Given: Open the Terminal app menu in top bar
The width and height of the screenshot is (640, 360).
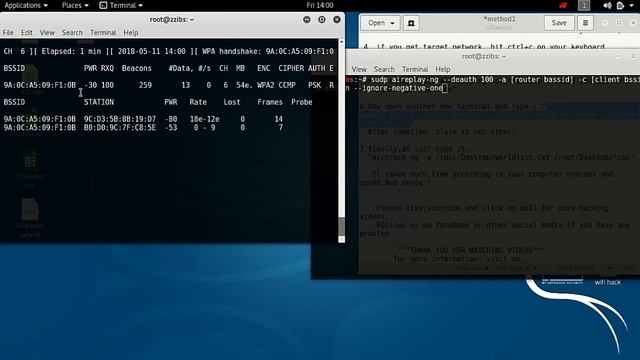Looking at the screenshot, I should [x=121, y=5].
